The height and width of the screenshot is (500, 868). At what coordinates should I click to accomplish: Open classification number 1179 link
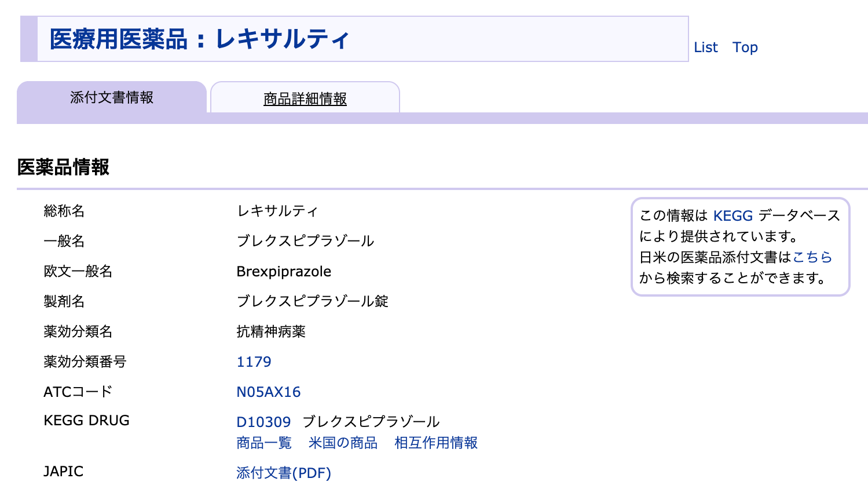[254, 362]
